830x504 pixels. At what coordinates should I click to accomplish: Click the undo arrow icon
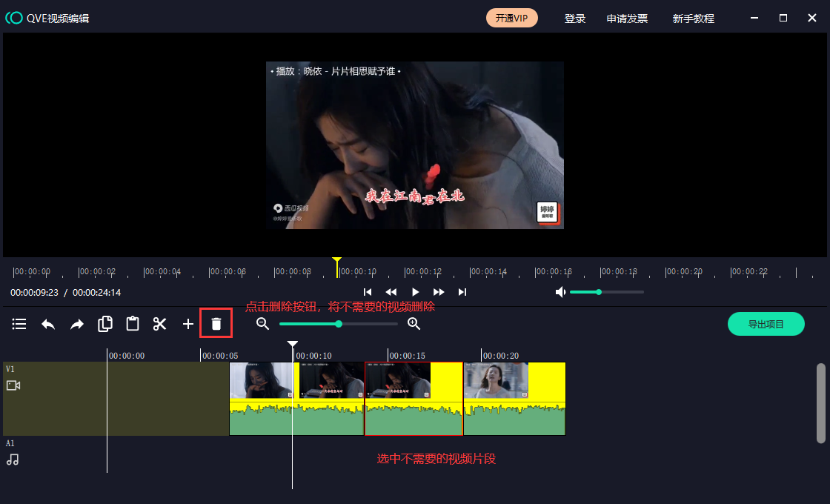48,324
